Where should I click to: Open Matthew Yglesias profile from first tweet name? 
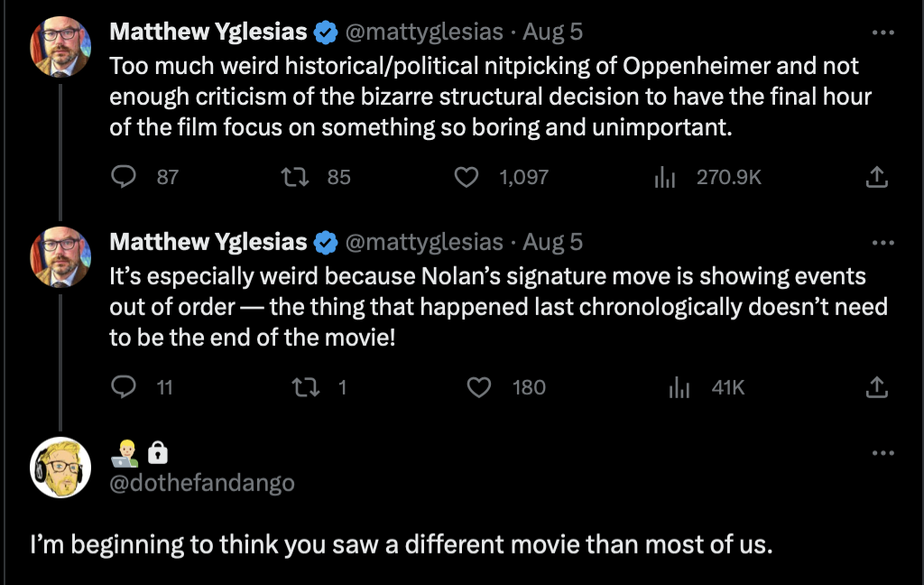pyautogui.click(x=208, y=32)
